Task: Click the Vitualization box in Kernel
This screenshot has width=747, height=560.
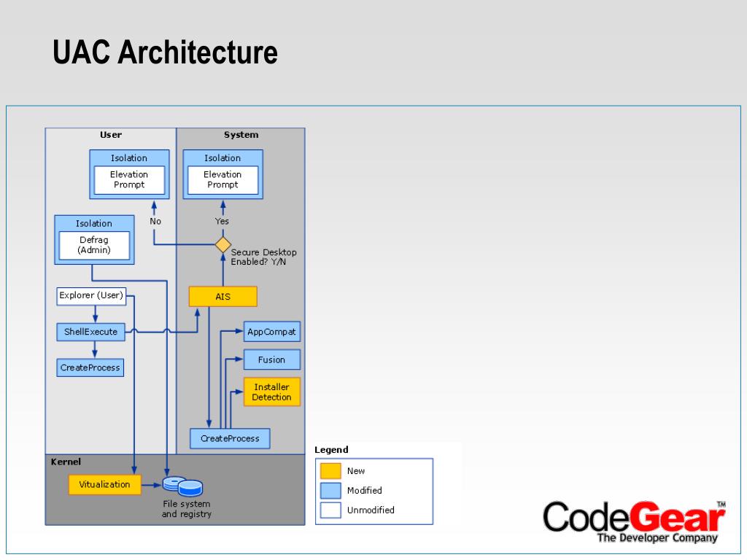Action: pos(105,485)
